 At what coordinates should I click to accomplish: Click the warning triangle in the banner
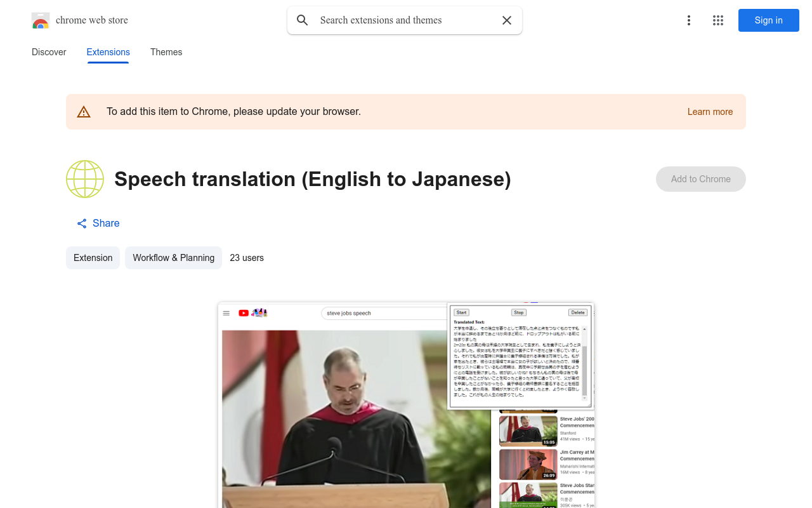pyautogui.click(x=84, y=111)
